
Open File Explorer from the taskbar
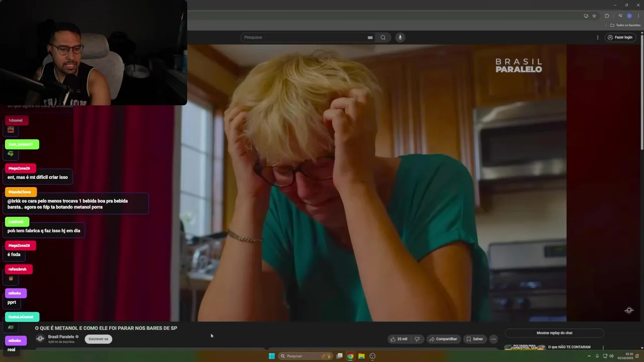(x=361, y=356)
